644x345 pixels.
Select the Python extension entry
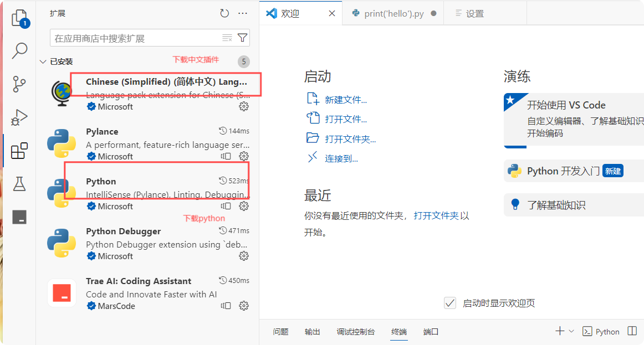coord(148,193)
